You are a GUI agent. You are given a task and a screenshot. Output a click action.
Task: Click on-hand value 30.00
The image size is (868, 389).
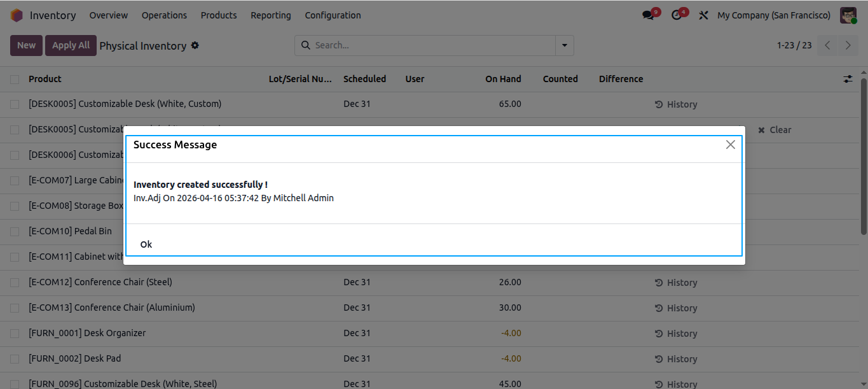click(510, 308)
